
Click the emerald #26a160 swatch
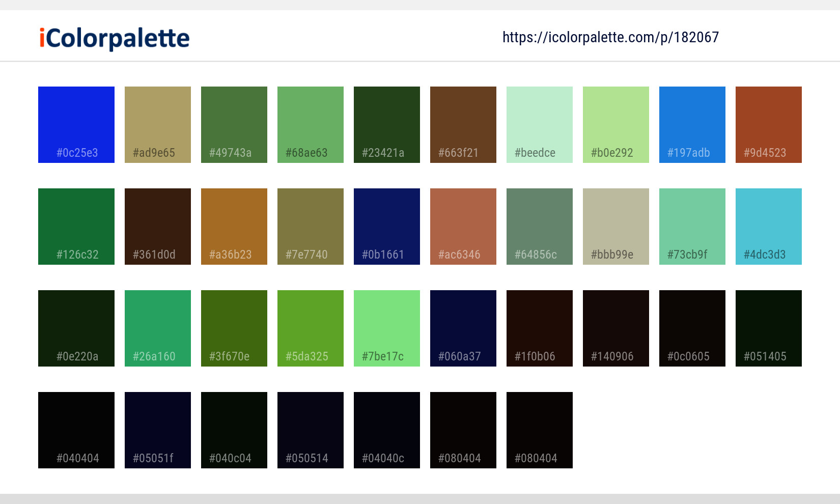click(157, 328)
